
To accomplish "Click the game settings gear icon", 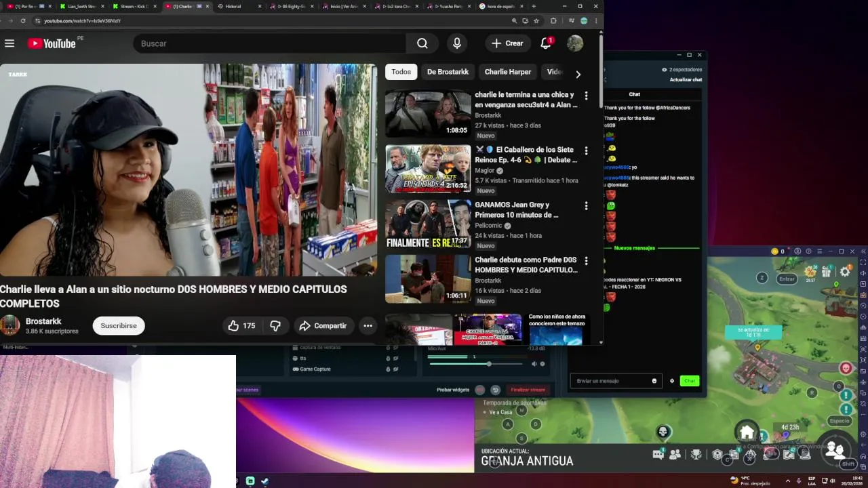I will (x=845, y=272).
